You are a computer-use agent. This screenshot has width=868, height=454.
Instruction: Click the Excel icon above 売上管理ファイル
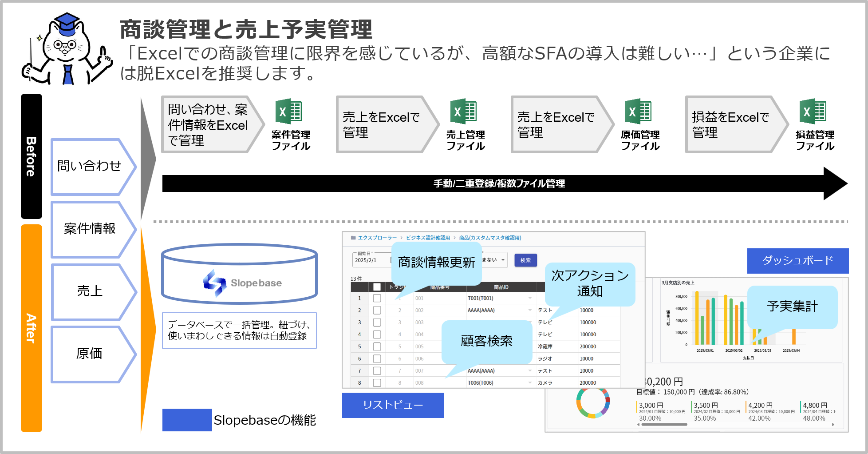point(463,111)
